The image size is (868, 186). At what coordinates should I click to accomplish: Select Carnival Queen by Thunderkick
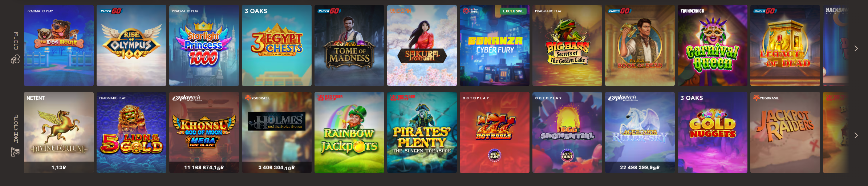[713, 45]
